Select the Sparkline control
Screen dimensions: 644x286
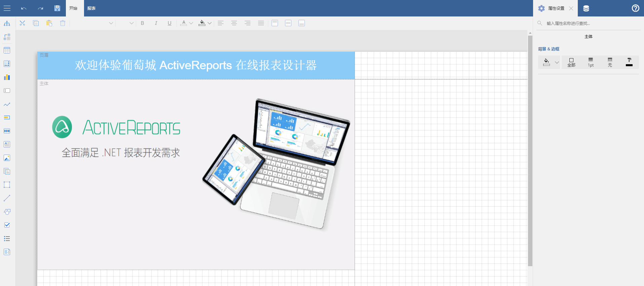[7, 104]
